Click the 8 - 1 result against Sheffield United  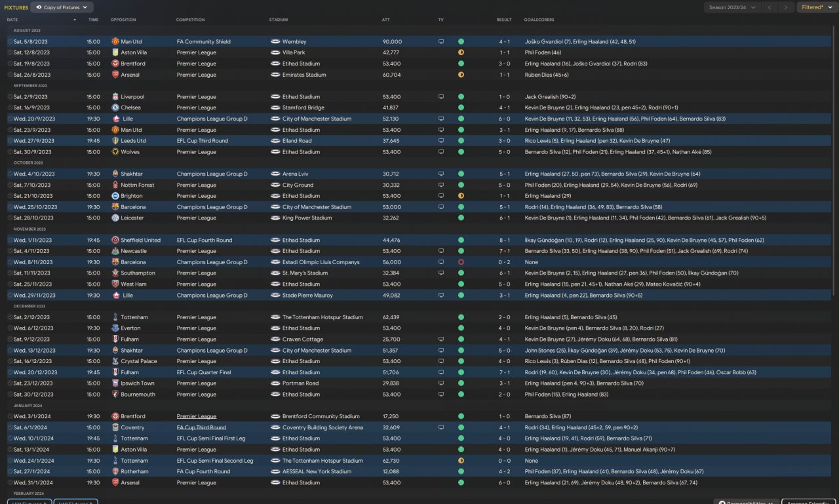[x=504, y=240]
